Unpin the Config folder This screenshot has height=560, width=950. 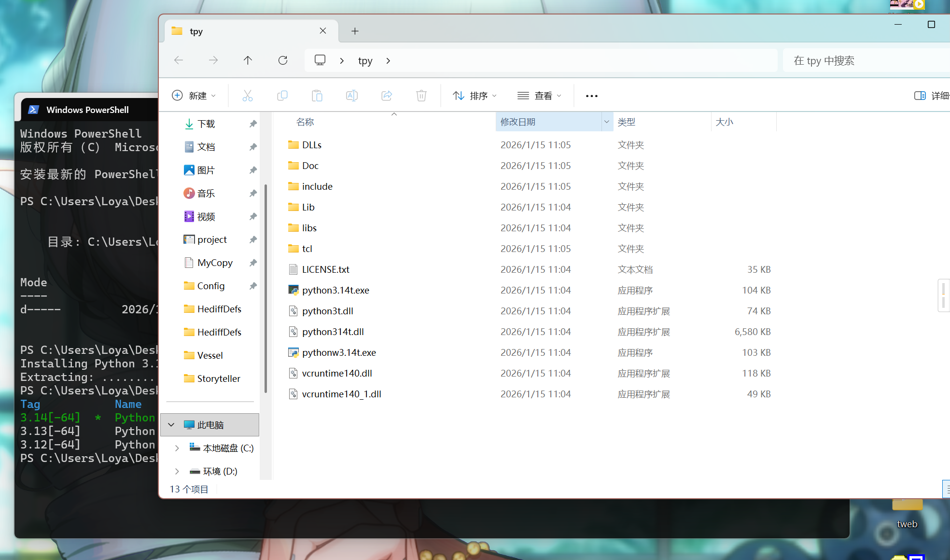tap(253, 285)
